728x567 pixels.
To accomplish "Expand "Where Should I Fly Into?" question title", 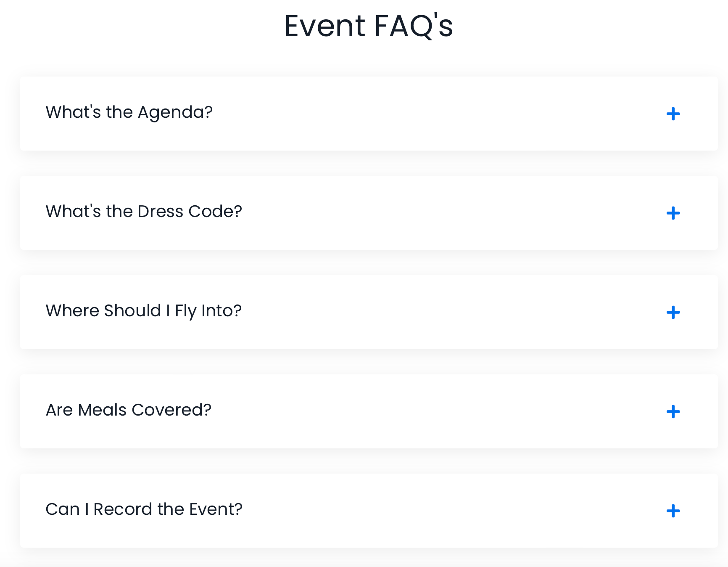I will pos(143,311).
